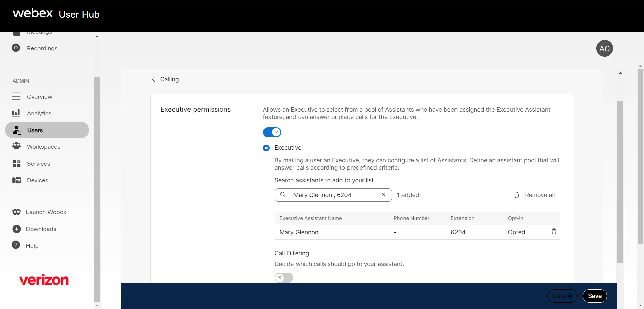Screen dimensions: 644x309
Task: Click the Downloads arrow icon
Action: tap(17, 229)
